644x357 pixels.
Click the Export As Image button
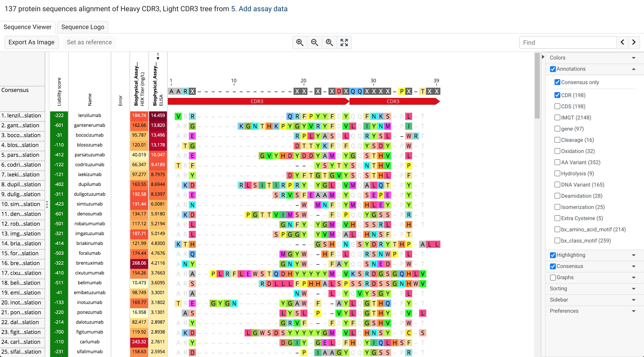[x=31, y=42]
